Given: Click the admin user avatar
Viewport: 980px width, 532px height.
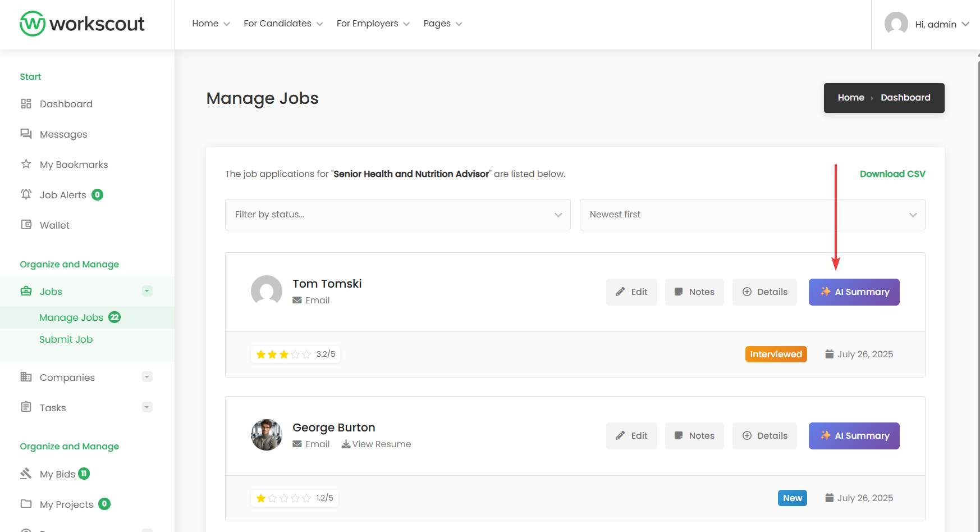Looking at the screenshot, I should tap(896, 24).
